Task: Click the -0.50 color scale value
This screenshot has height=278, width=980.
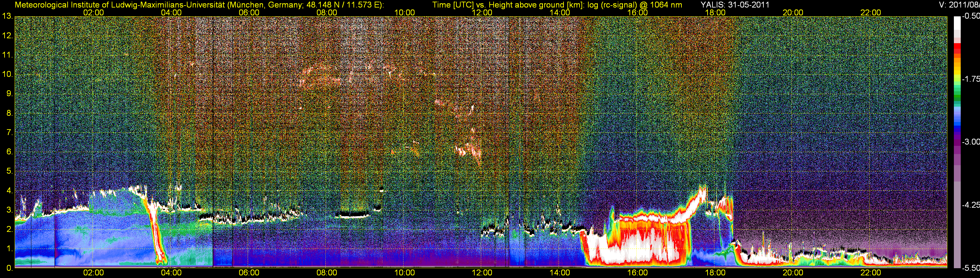Action: tap(971, 16)
